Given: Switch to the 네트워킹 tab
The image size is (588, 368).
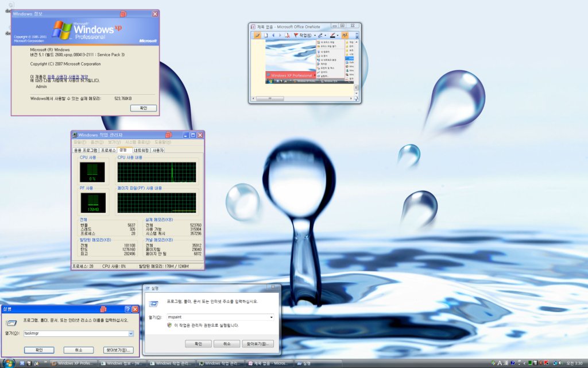Looking at the screenshot, I should pos(141,150).
